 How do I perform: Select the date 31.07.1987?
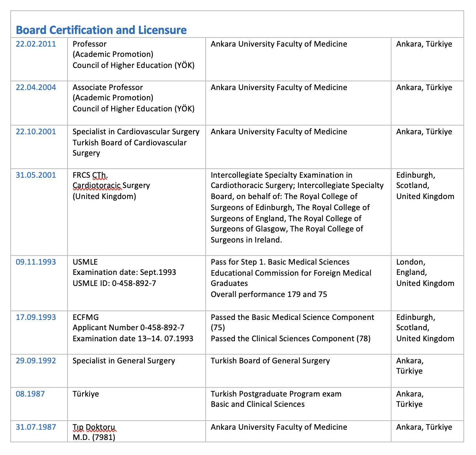[36, 427]
